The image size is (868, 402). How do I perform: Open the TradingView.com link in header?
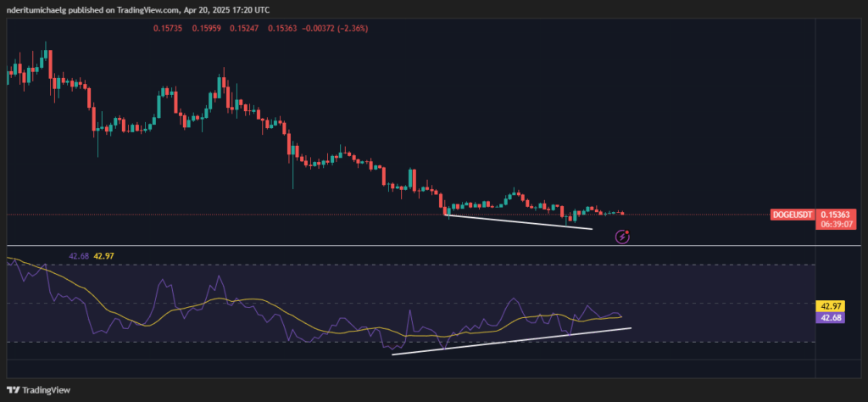point(157,9)
